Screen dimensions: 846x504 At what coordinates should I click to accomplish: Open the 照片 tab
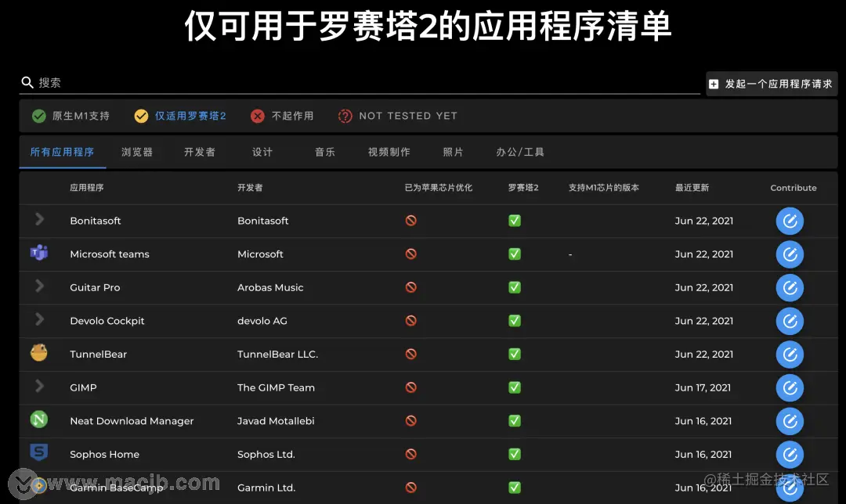(x=454, y=152)
